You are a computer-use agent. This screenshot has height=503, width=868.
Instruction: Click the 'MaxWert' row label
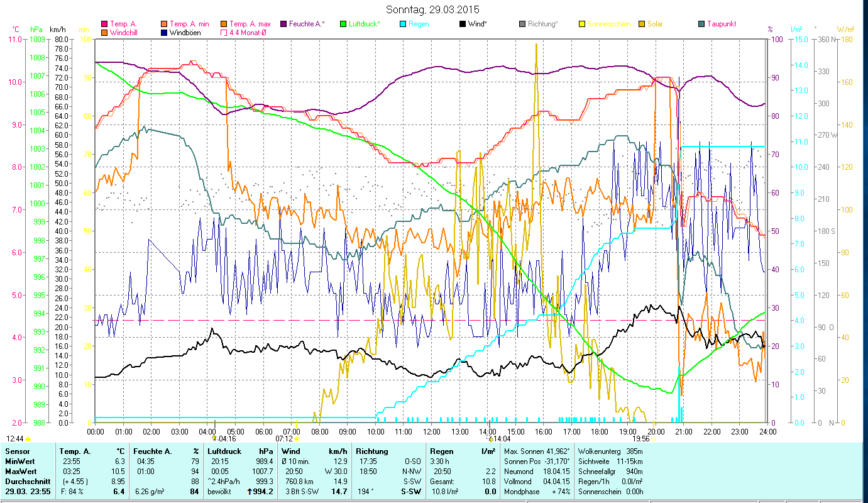(x=20, y=472)
